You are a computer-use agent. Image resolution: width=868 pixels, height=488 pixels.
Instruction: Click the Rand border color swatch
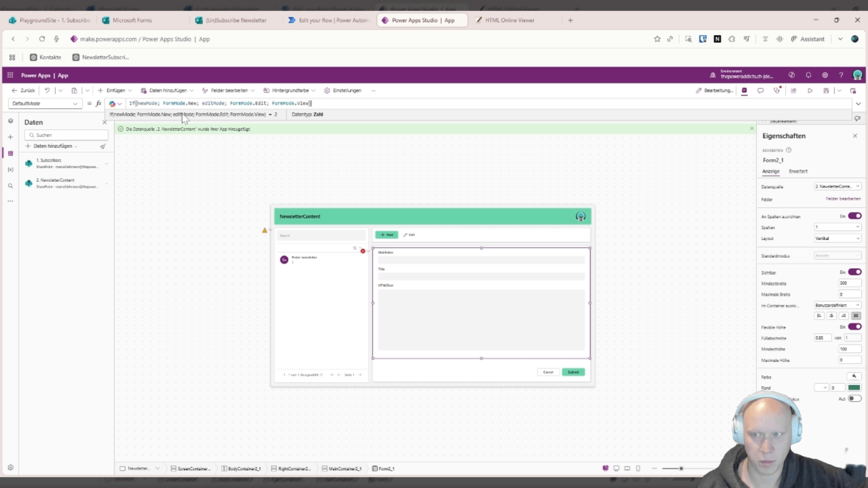[854, 388]
